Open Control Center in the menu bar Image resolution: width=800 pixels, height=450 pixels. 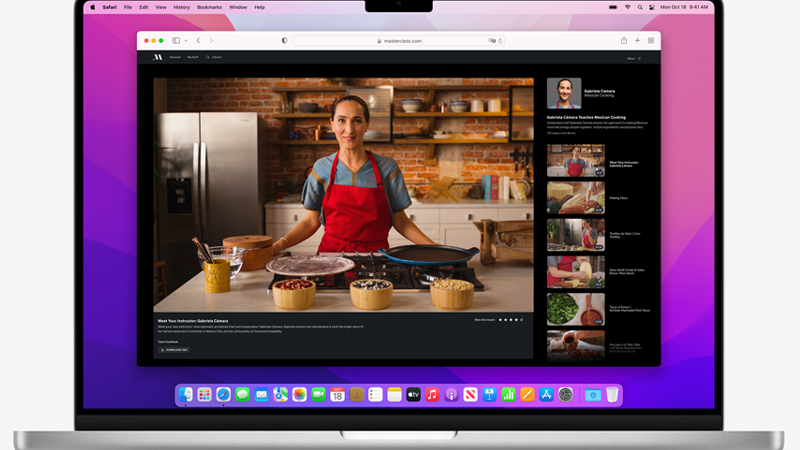(652, 7)
